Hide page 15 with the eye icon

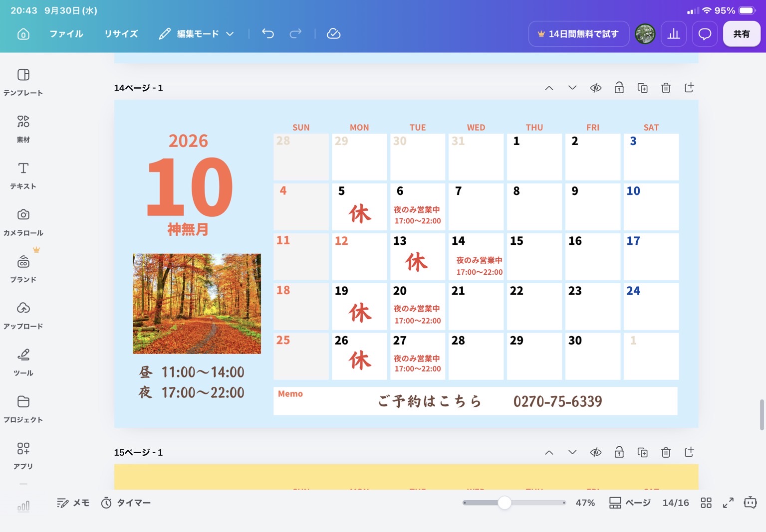596,453
